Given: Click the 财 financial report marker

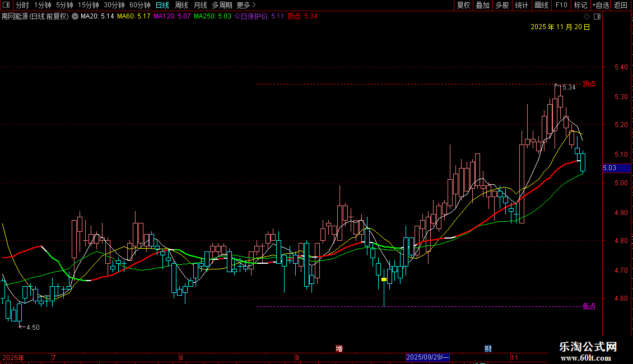Looking at the screenshot, I should click(488, 348).
